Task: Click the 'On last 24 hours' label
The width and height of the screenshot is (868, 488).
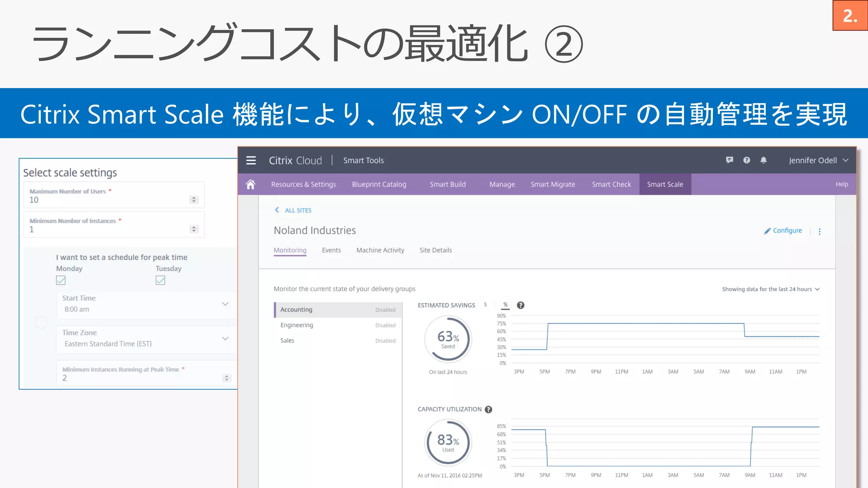Action: click(x=448, y=372)
